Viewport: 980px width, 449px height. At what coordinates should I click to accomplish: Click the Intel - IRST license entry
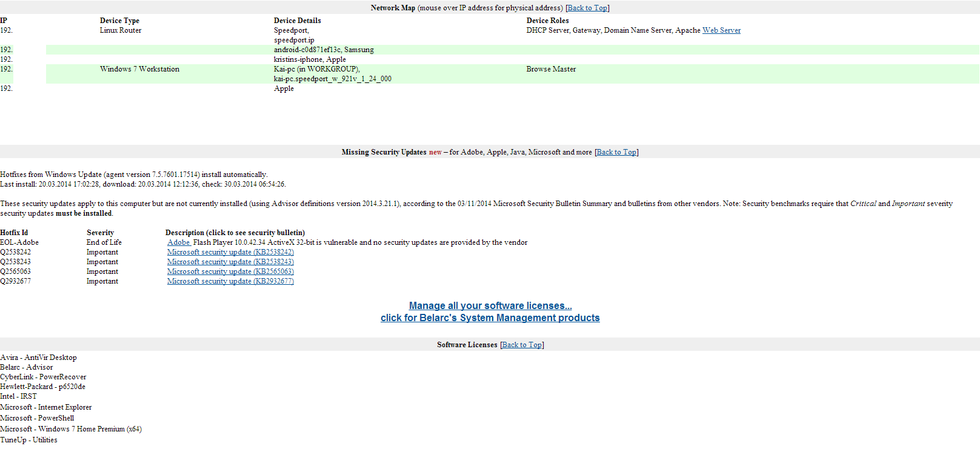coord(18,396)
